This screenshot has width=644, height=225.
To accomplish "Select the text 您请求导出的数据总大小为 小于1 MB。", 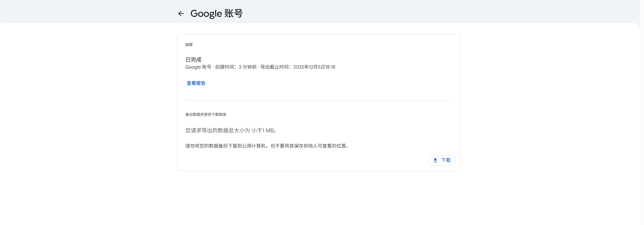I will (231, 131).
